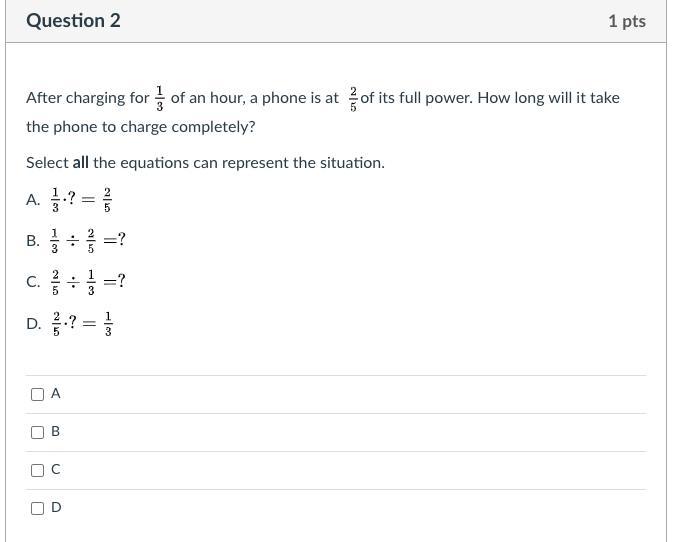The image size is (680, 542).
Task: Click equation A: 1/3 · ? = 2/5
Action: 82,200
